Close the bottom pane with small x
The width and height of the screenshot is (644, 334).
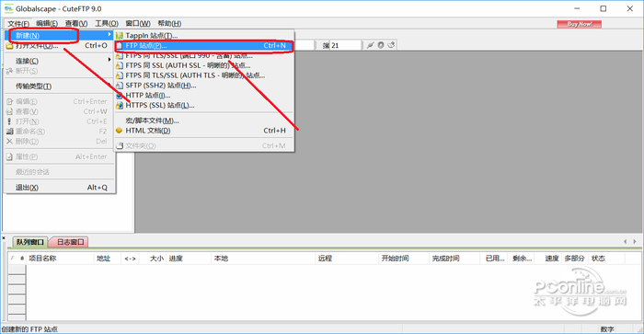point(4,238)
